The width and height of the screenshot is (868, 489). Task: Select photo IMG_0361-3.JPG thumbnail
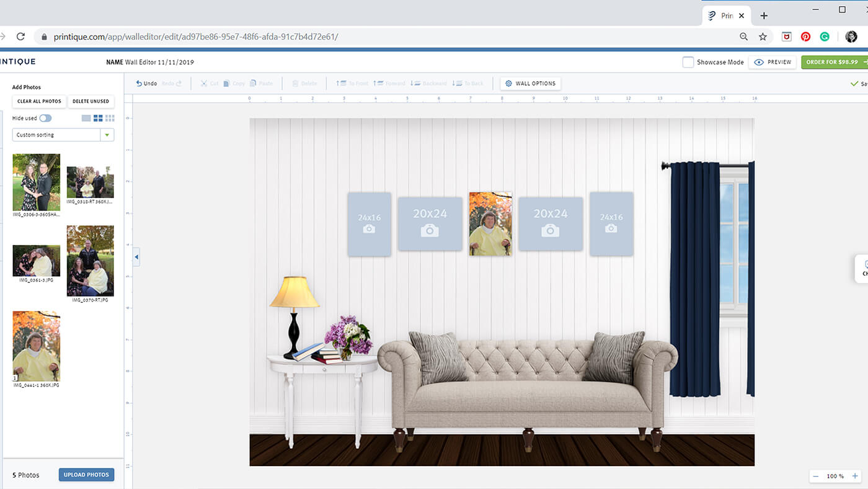[36, 261]
